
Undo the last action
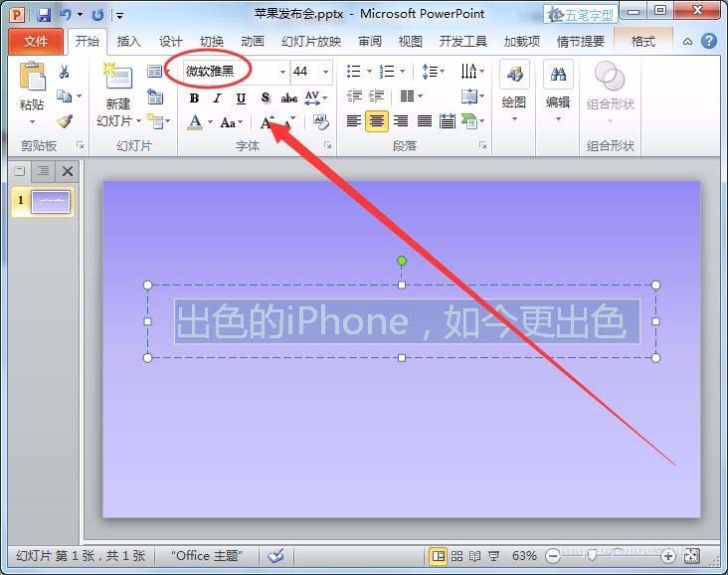pos(65,15)
